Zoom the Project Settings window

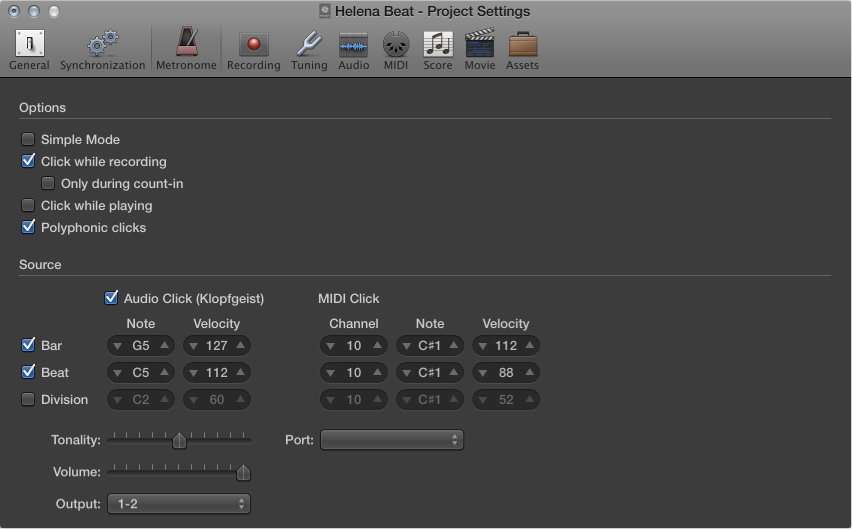click(x=54, y=11)
